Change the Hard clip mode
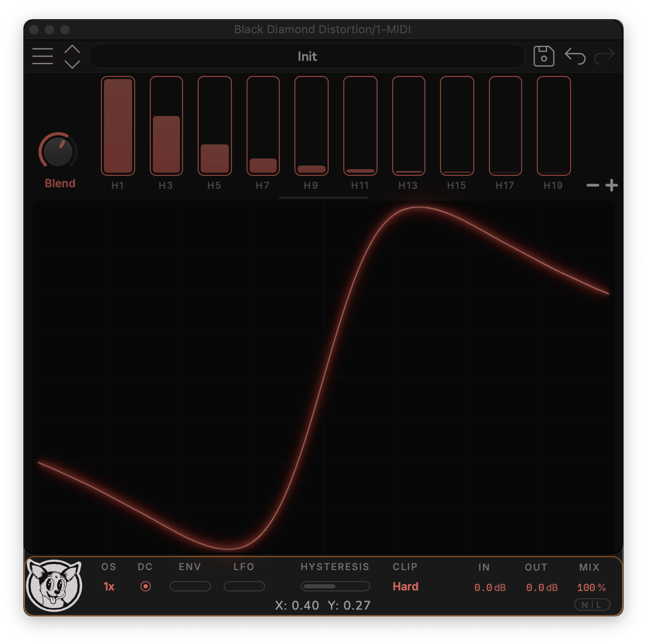 click(x=406, y=587)
